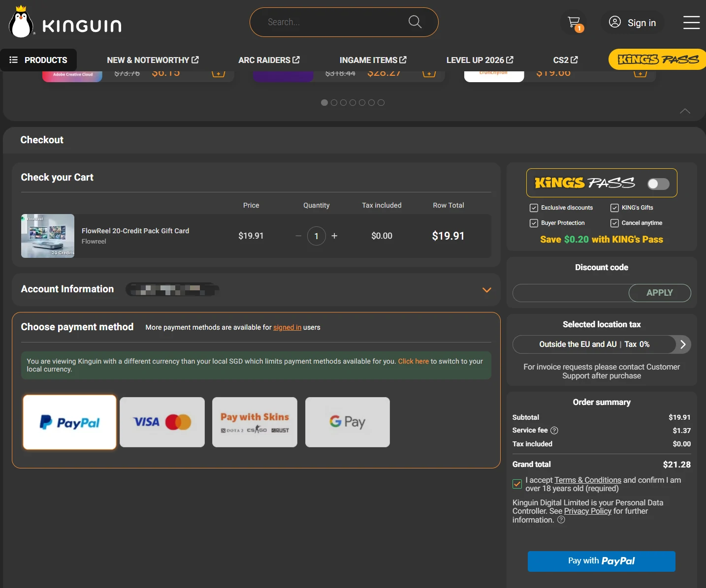Click the search magnifier icon
This screenshot has height=588, width=706.
click(x=415, y=22)
